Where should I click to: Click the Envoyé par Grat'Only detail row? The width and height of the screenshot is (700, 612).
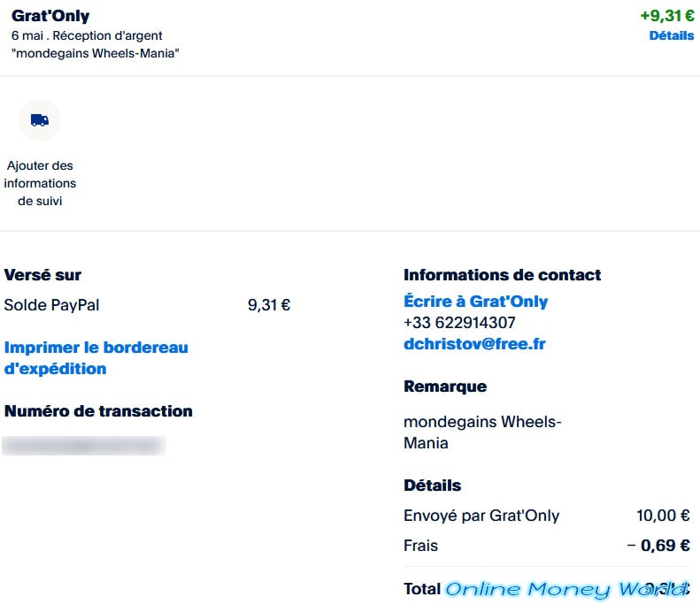[x=546, y=516]
